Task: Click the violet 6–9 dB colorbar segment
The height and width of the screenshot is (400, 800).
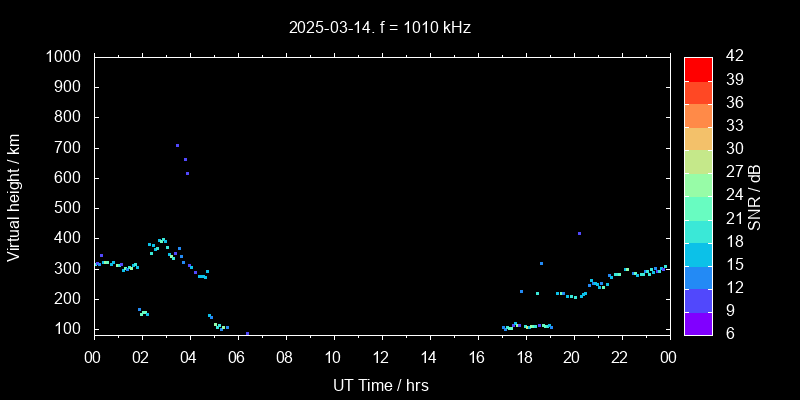Action: pos(698,322)
